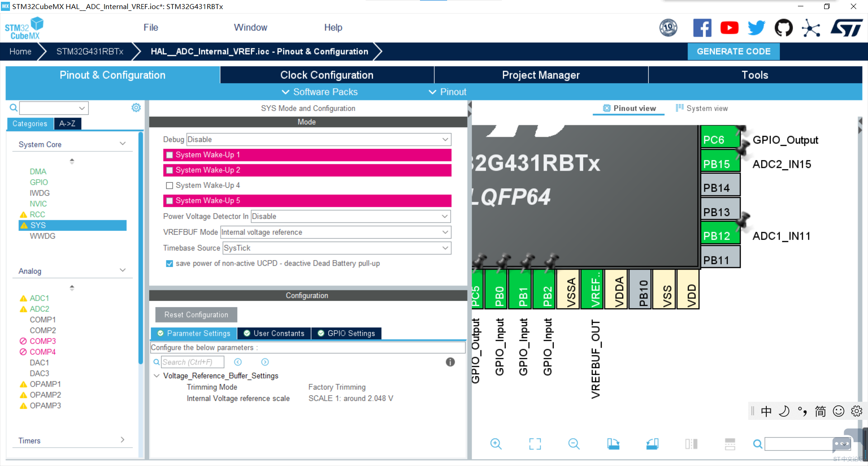
Task: Switch to the Tools tab
Action: [755, 75]
